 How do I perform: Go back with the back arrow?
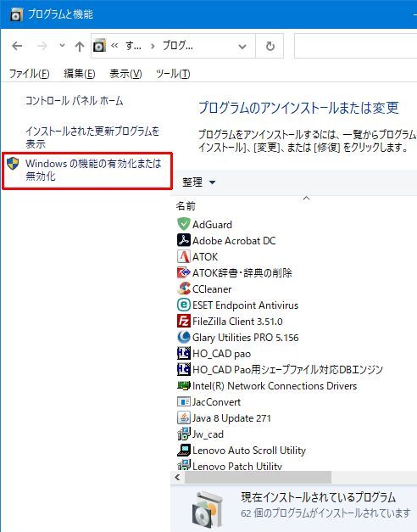[17, 46]
